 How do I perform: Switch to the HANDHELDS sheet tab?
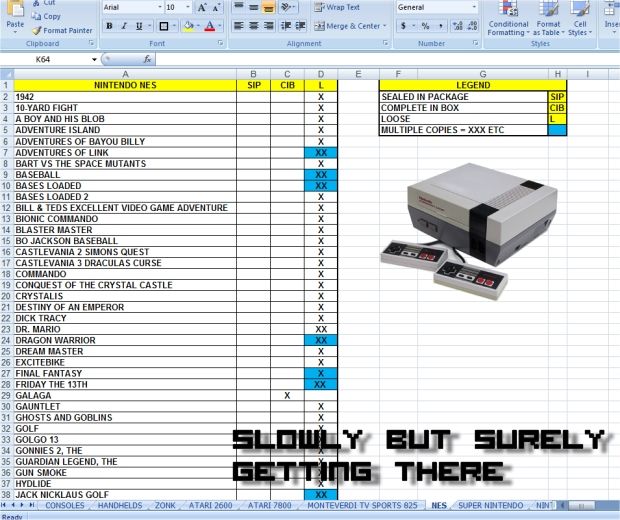120,505
